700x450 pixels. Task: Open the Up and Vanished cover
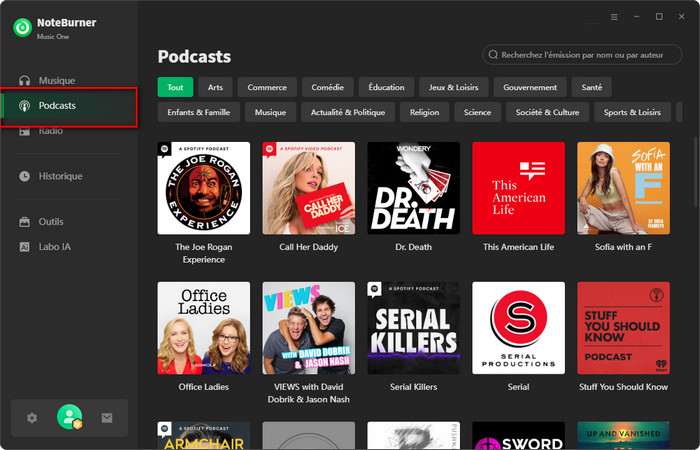(623, 435)
